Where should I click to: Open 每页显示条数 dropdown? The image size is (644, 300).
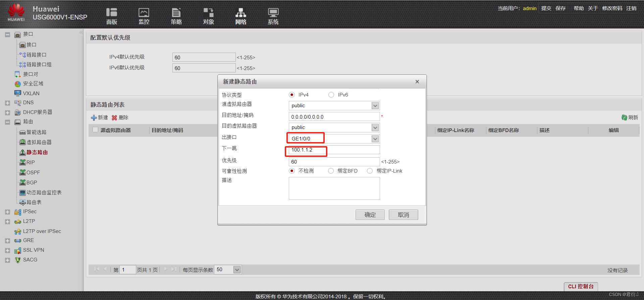pyautogui.click(x=237, y=270)
